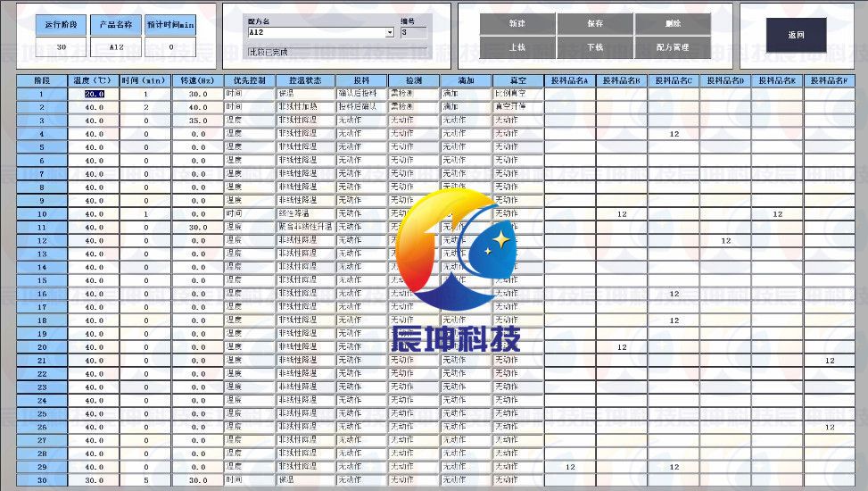The image size is (868, 491).
Task: Click stage 18 投料品名C cell showing 12
Action: tap(674, 320)
